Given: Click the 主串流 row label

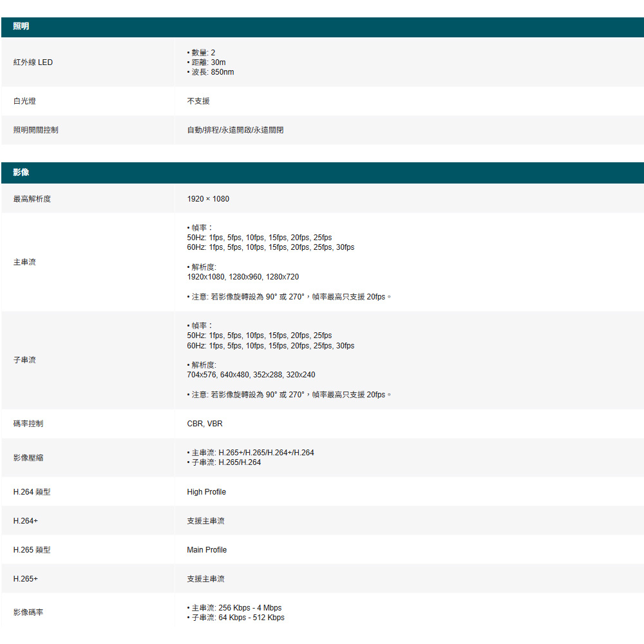Looking at the screenshot, I should (x=24, y=262).
